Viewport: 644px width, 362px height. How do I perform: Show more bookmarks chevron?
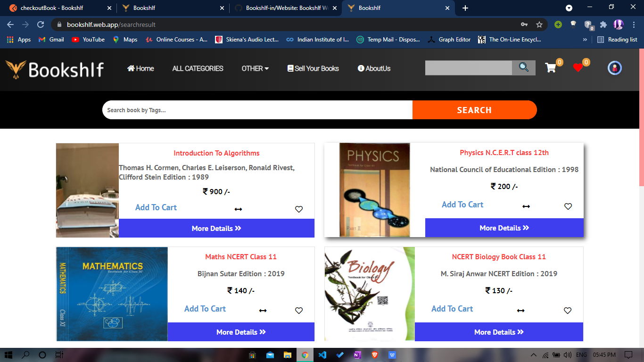[x=585, y=40]
